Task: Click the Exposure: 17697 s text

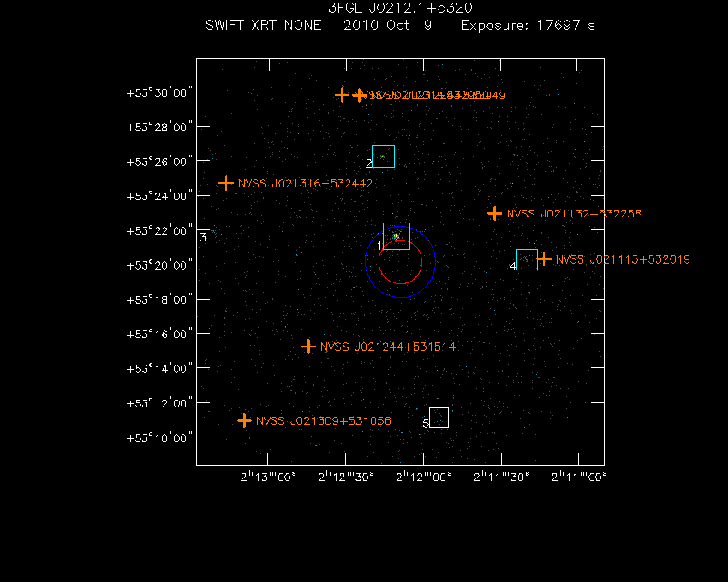Action: point(528,25)
